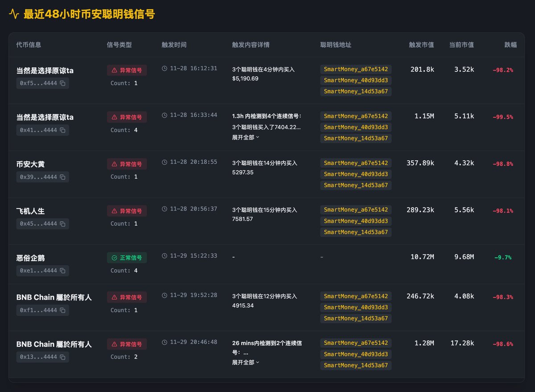
Task: Copy address 0x39...4444 using the copy icon
Action: click(63, 177)
